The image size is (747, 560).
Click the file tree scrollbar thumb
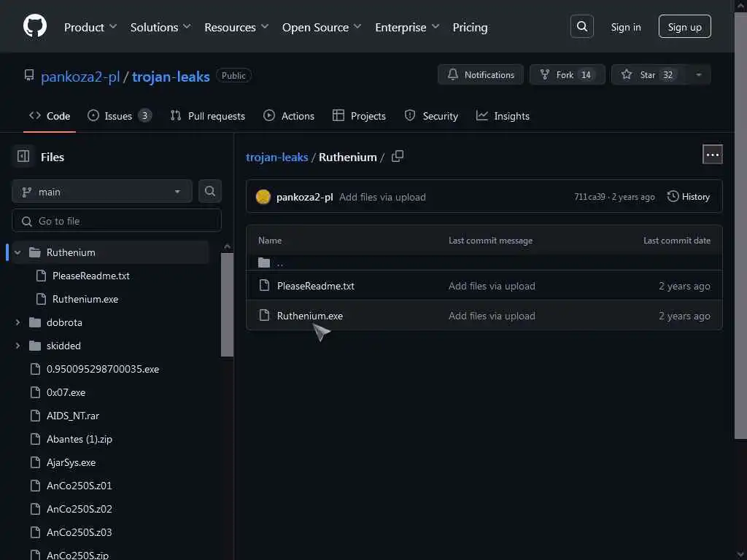(x=228, y=305)
